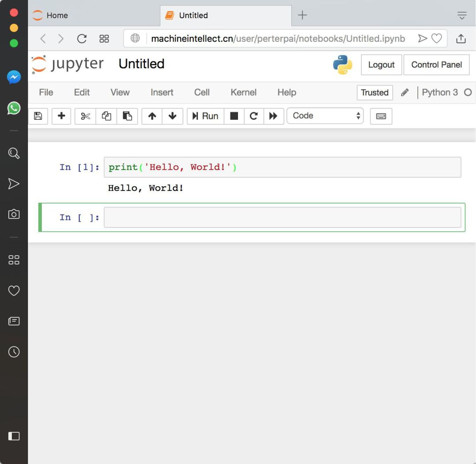The height and width of the screenshot is (464, 476).
Task: Open the Kernel menu
Action: click(243, 92)
